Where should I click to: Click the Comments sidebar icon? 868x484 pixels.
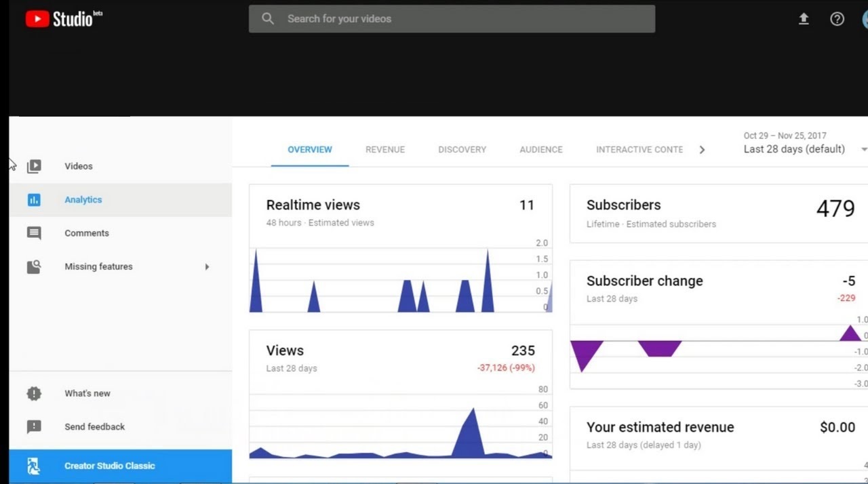pyautogui.click(x=34, y=233)
